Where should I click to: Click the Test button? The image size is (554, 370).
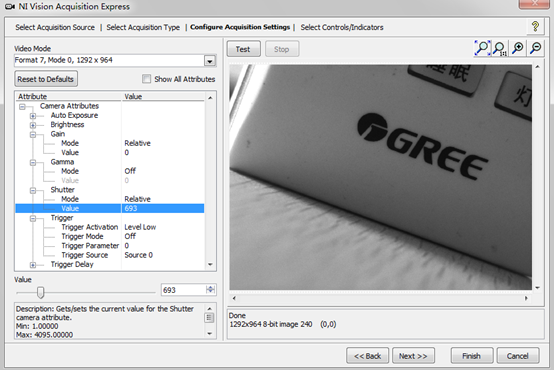coord(243,49)
